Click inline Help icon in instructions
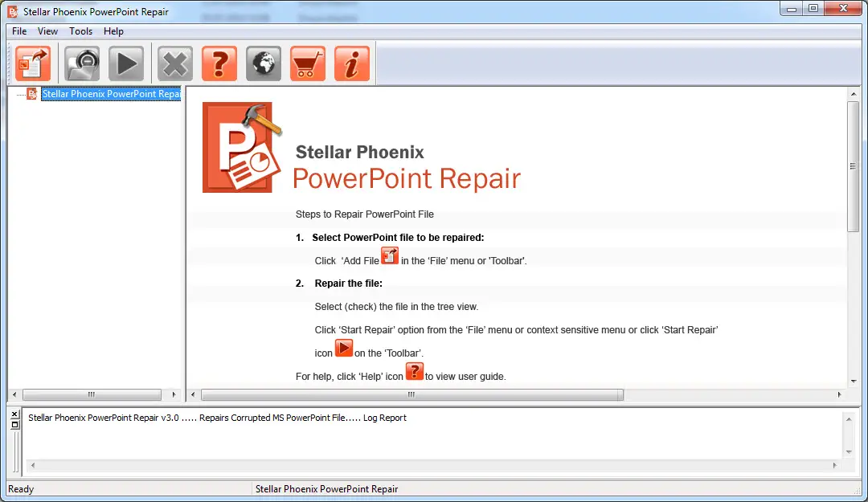Image resolution: width=868 pixels, height=502 pixels. tap(415, 371)
